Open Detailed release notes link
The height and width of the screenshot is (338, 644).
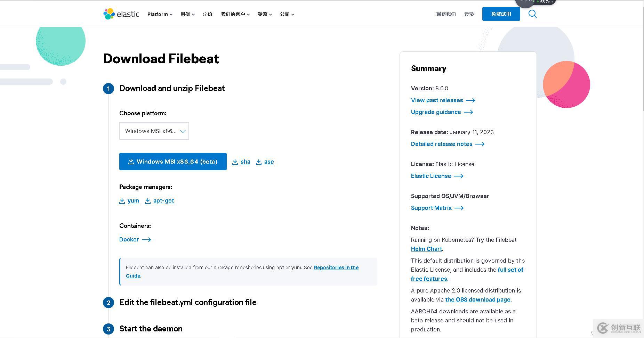pos(442,144)
